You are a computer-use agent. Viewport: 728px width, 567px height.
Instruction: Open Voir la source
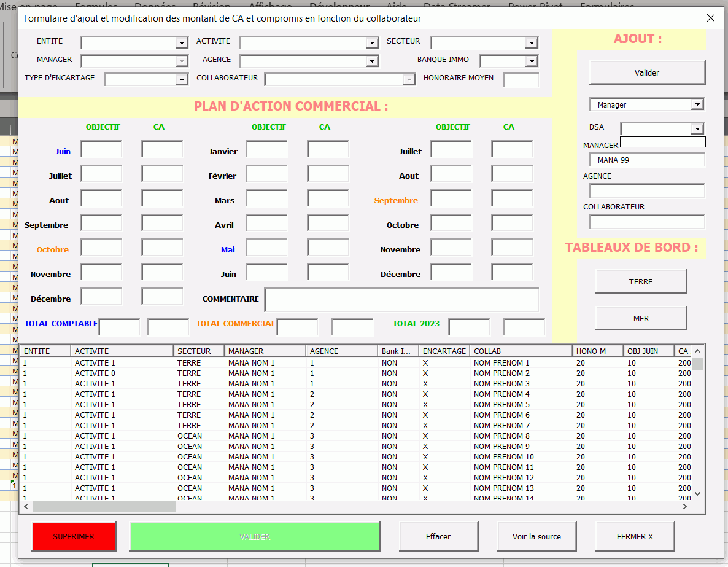tap(536, 536)
